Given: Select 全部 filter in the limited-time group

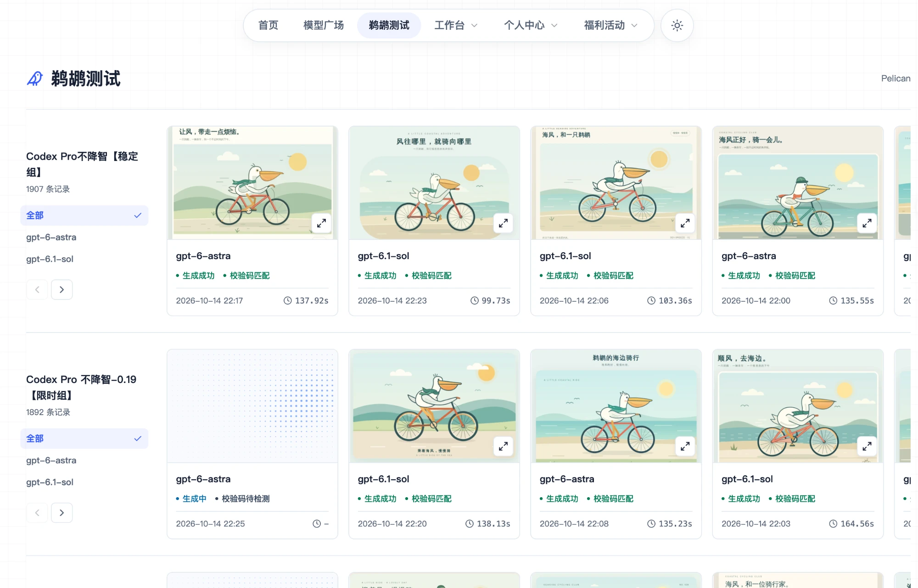Looking at the screenshot, I should [x=84, y=438].
